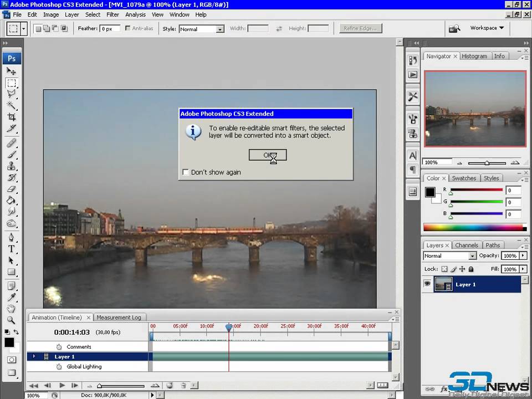
Task: Toggle lock position
Action: coord(462,269)
